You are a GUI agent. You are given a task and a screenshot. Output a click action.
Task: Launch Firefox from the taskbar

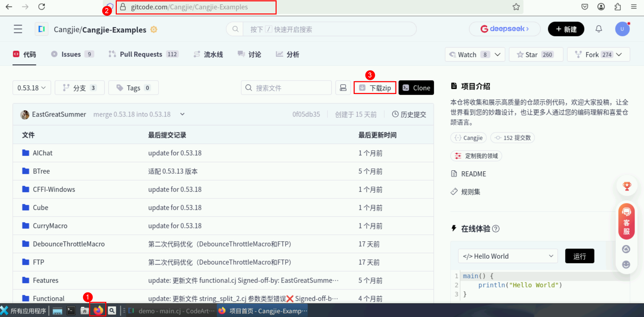coord(98,310)
